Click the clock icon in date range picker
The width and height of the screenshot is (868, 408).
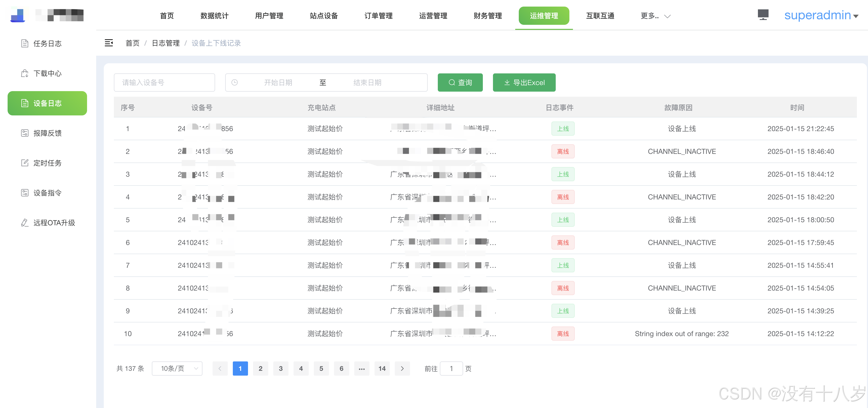click(x=235, y=83)
